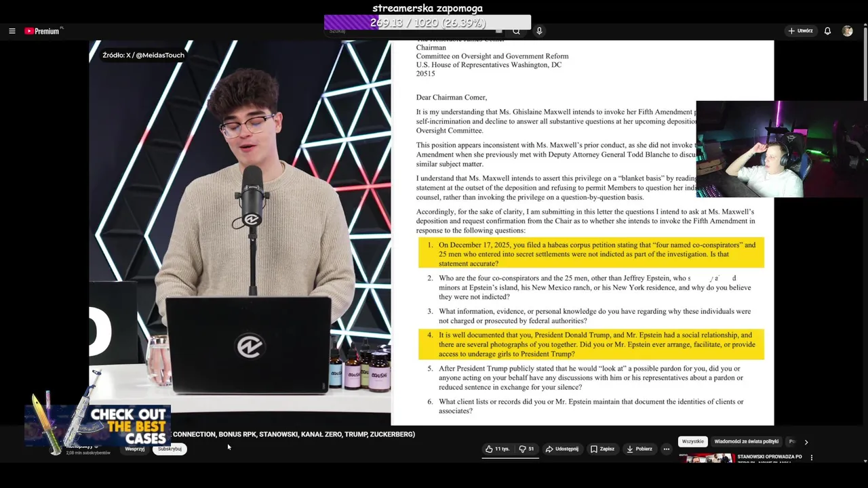Viewport: 868px width, 488px height.
Task: Click the YouTube search input field
Action: (415, 31)
